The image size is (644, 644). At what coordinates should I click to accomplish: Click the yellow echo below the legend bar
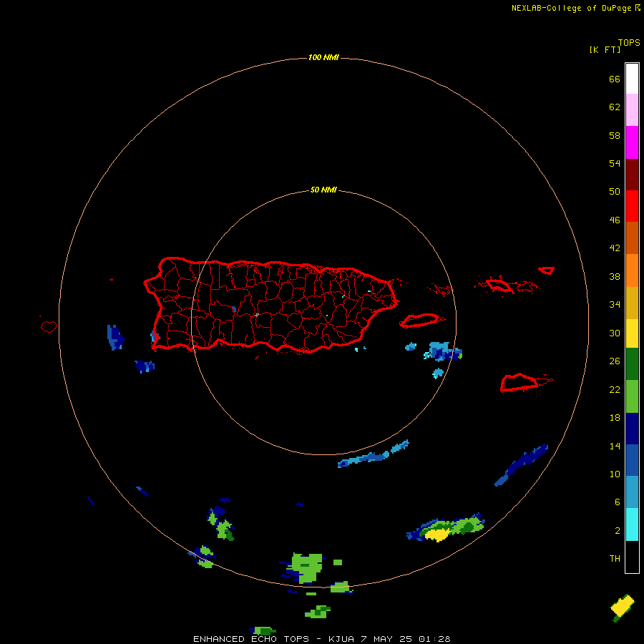[623, 606]
